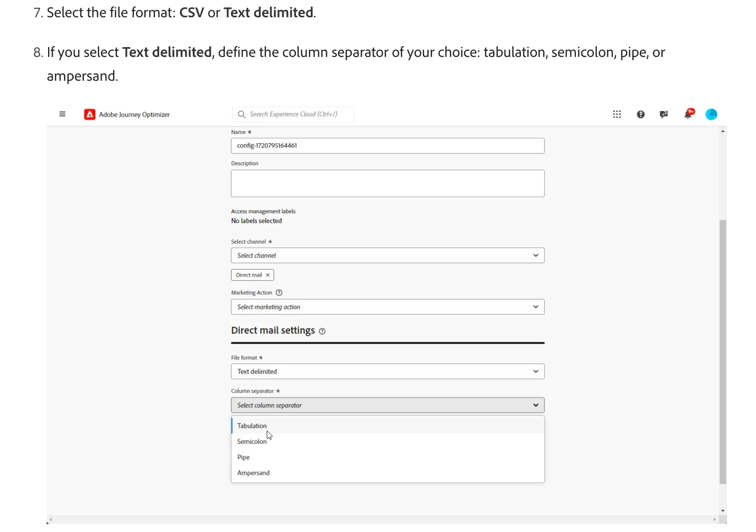The image size is (756, 532).
Task: Open the notifications bell
Action: 688,114
